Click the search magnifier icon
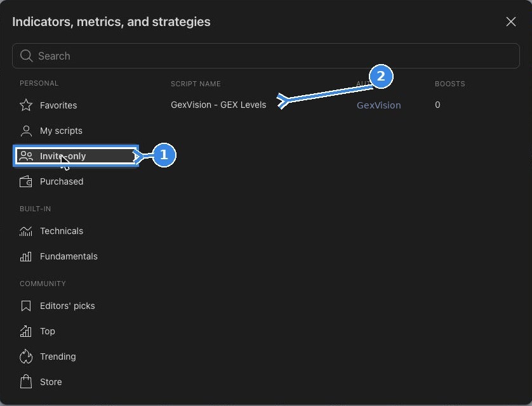The height and width of the screenshot is (406, 532). pos(26,56)
